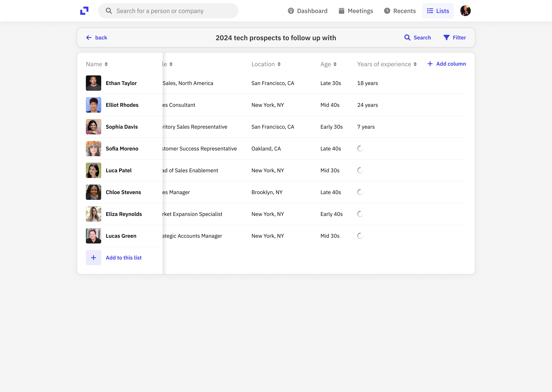Select the Lists tab
552x392 pixels.
pos(438,11)
